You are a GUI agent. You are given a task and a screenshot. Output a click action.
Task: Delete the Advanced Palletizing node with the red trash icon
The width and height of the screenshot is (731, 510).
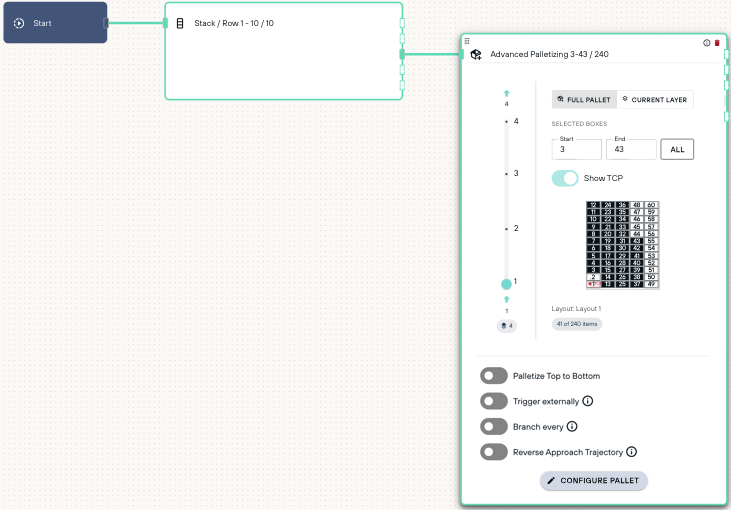pyautogui.click(x=717, y=43)
